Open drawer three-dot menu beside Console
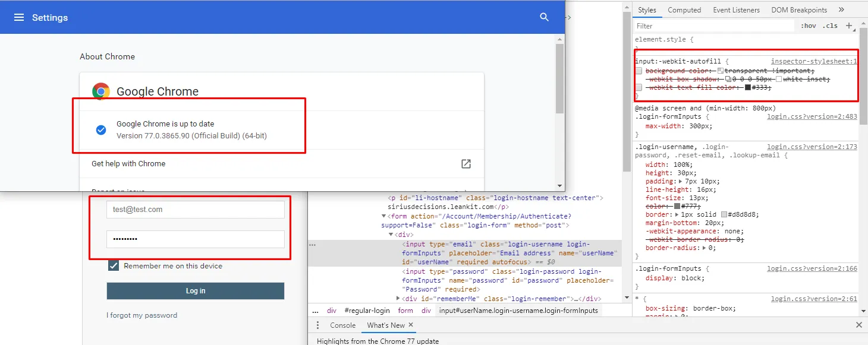This screenshot has width=868, height=345. [x=317, y=325]
